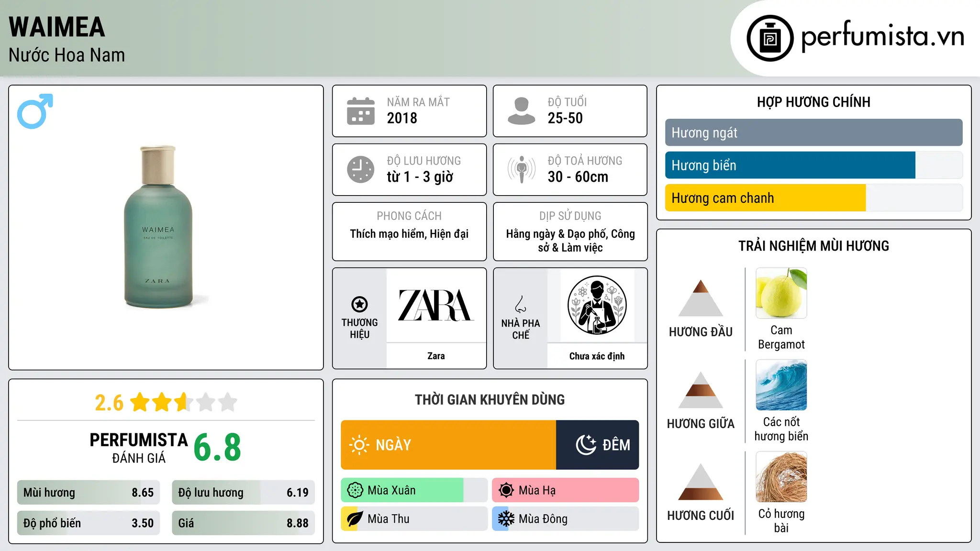980x551 pixels.
Task: Click the Mùa Xuân season bar
Action: pos(414,490)
